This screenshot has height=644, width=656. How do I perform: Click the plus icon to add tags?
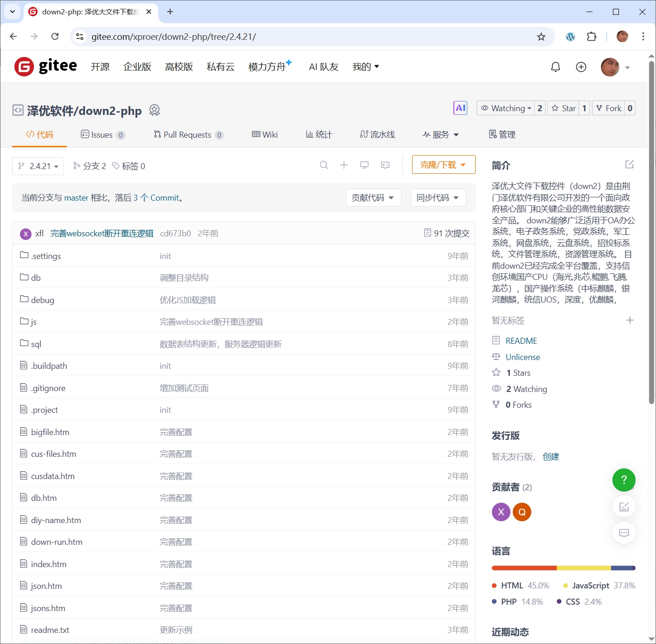coord(630,320)
